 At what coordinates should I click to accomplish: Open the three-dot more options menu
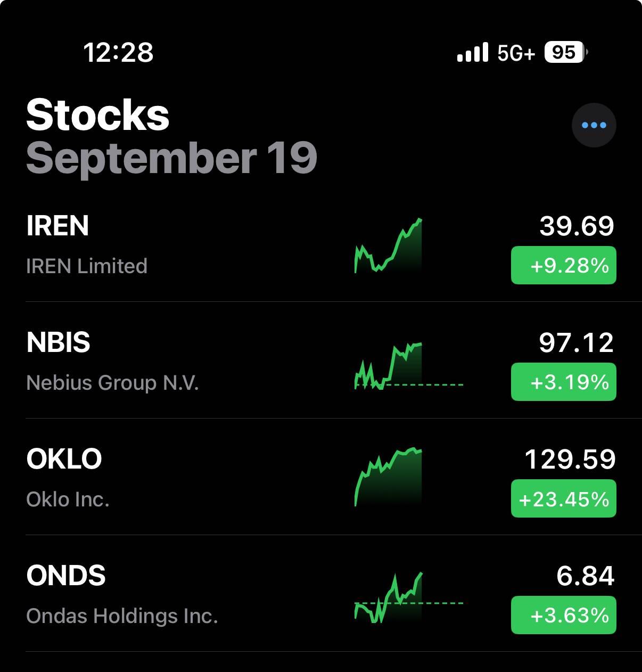(x=594, y=125)
